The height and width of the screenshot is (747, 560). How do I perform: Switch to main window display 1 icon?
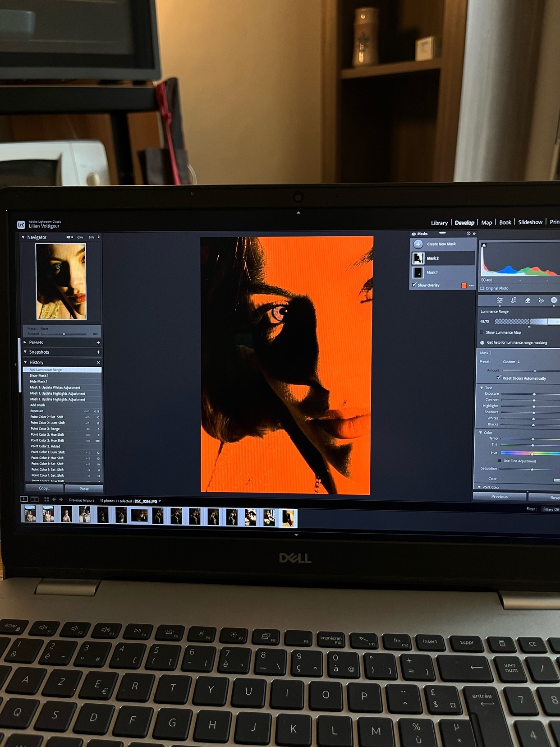[24, 499]
